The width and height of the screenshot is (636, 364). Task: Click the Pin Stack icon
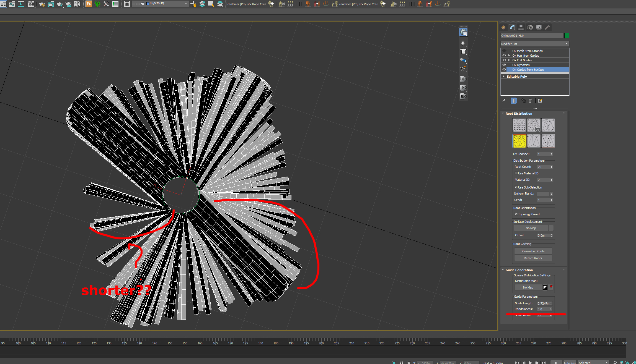(x=504, y=101)
